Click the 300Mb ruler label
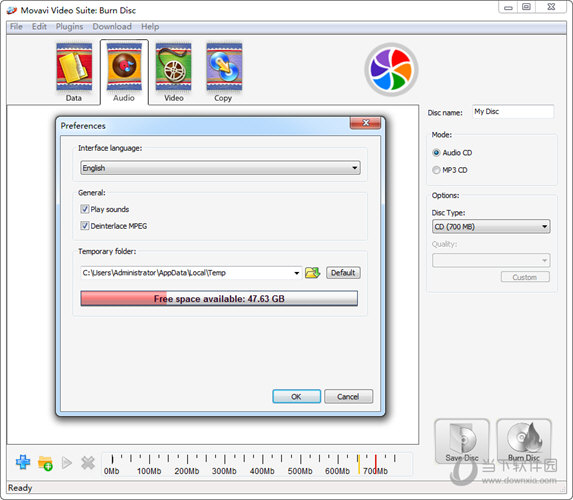Viewport: 573px width, 500px height. (224, 471)
